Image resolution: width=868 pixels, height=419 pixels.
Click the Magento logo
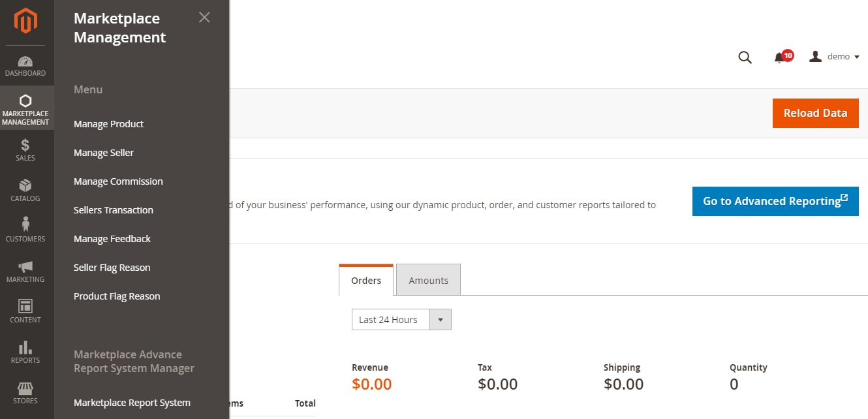click(26, 21)
